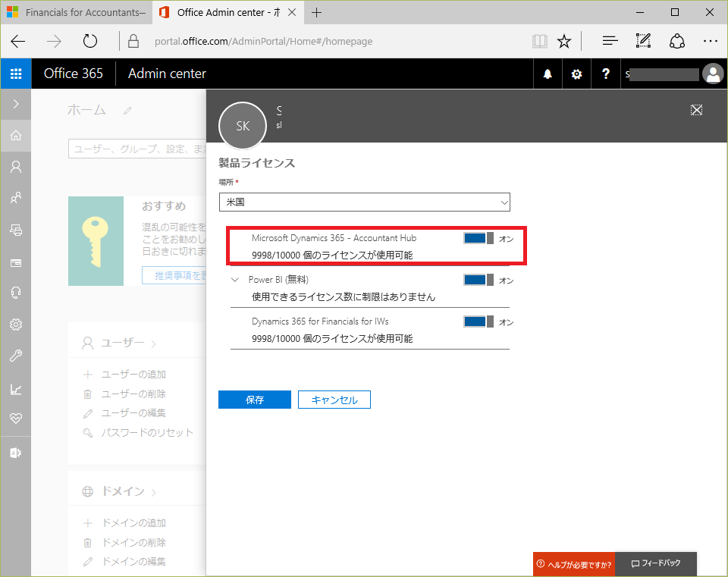Close the product license panel
Image resolution: width=728 pixels, height=577 pixels.
point(696,110)
